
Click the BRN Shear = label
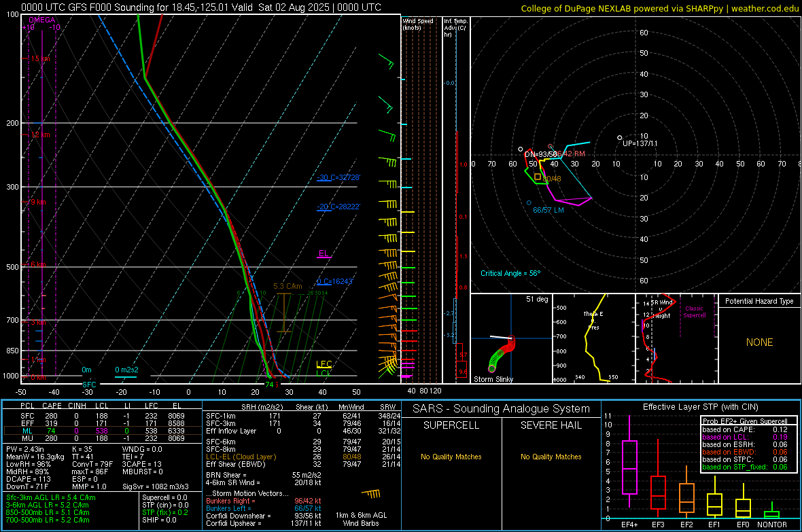[x=226, y=475]
